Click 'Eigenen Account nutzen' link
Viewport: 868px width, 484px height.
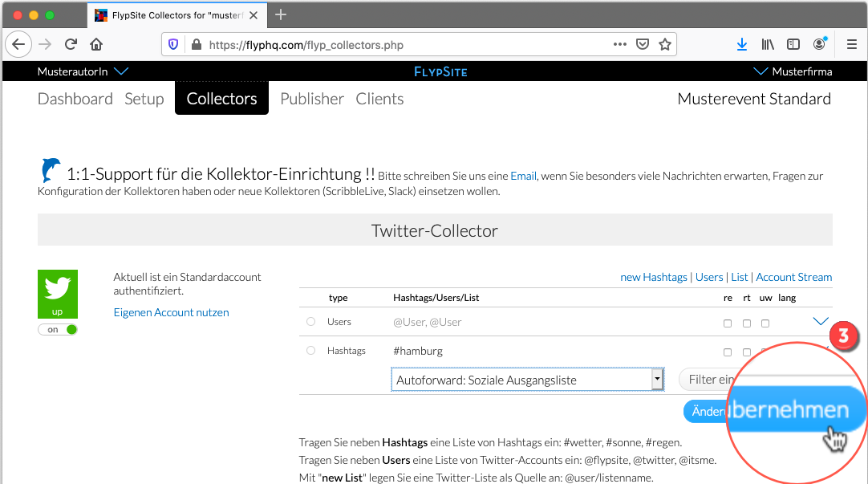[171, 312]
